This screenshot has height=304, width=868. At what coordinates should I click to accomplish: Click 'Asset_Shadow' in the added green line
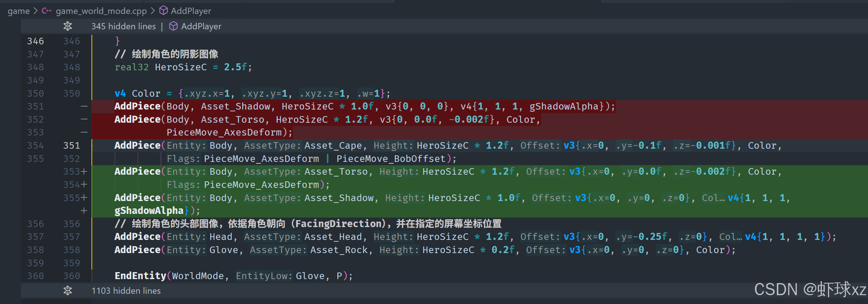point(339,198)
